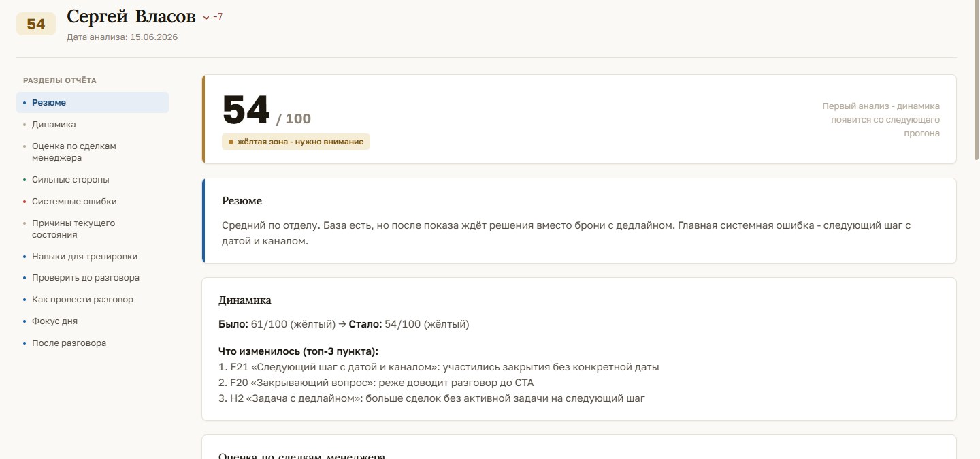This screenshot has width=980, height=459.
Task: Select Оценка по сделкам менеджера section
Action: [x=93, y=152]
